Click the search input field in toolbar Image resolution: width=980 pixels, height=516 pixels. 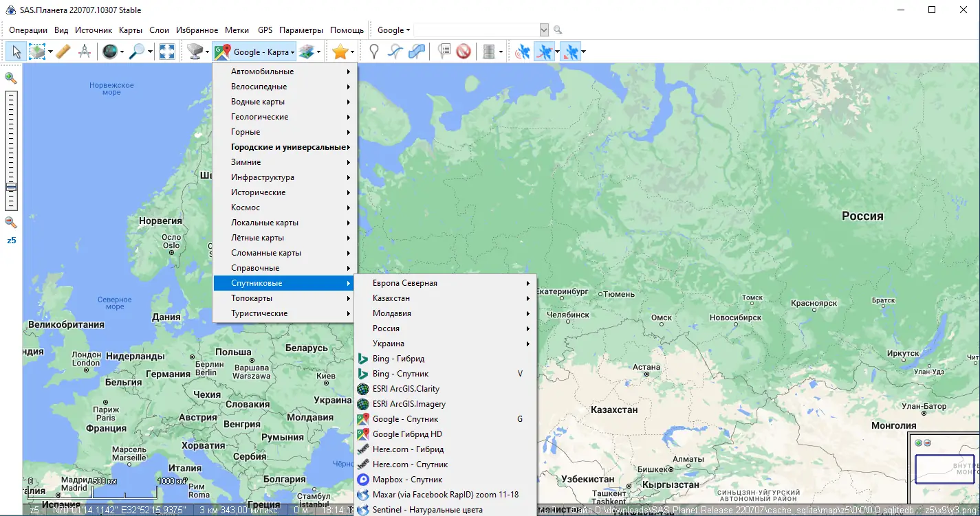(x=477, y=30)
